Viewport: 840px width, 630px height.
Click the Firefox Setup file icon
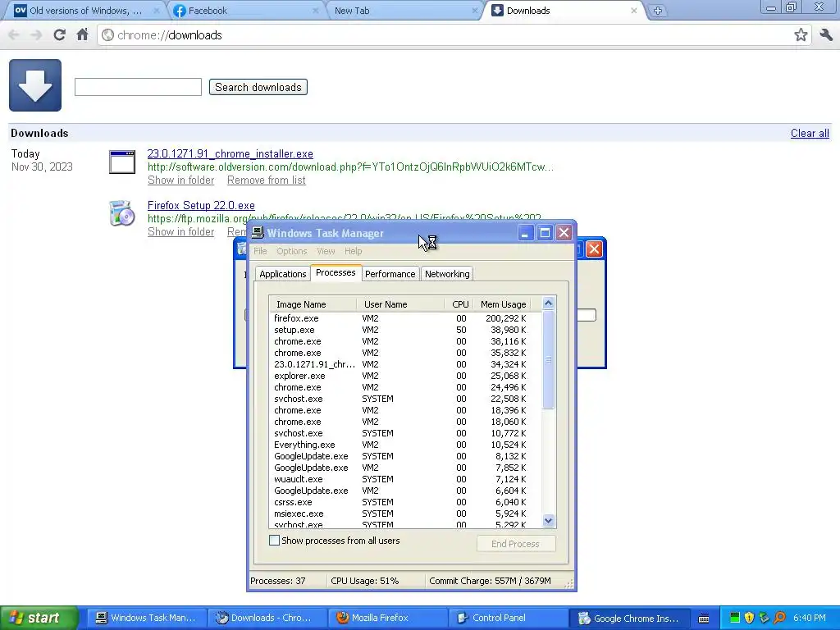[x=122, y=213]
